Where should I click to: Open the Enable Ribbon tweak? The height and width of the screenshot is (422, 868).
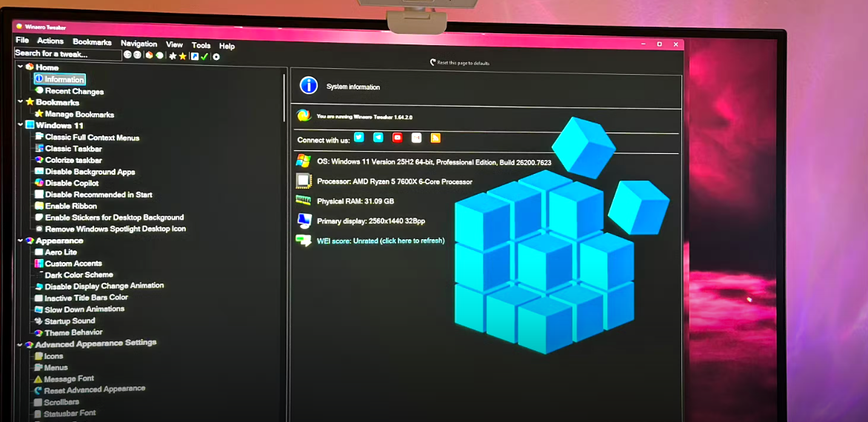point(71,206)
